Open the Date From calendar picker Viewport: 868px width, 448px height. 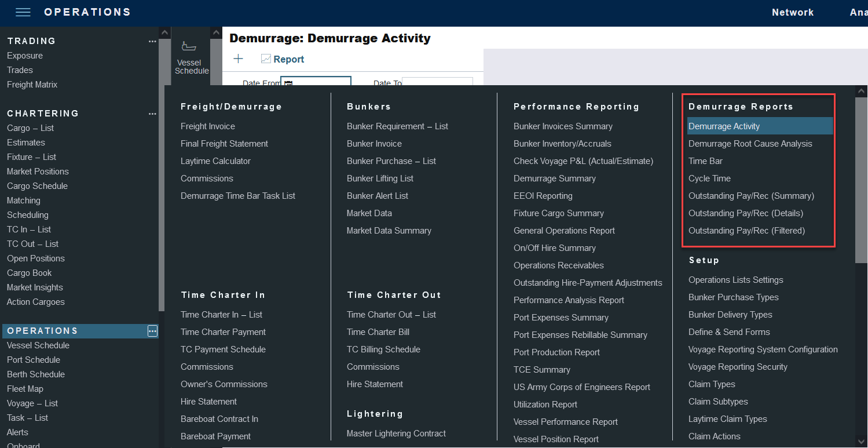pos(288,83)
